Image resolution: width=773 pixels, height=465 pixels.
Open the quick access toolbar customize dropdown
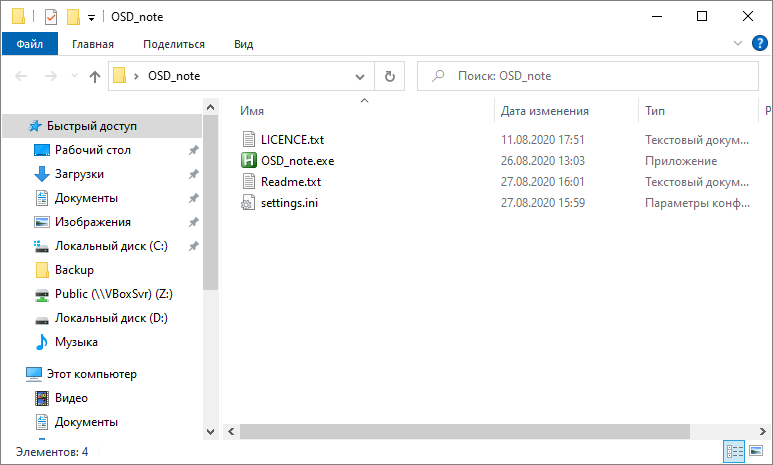click(91, 18)
